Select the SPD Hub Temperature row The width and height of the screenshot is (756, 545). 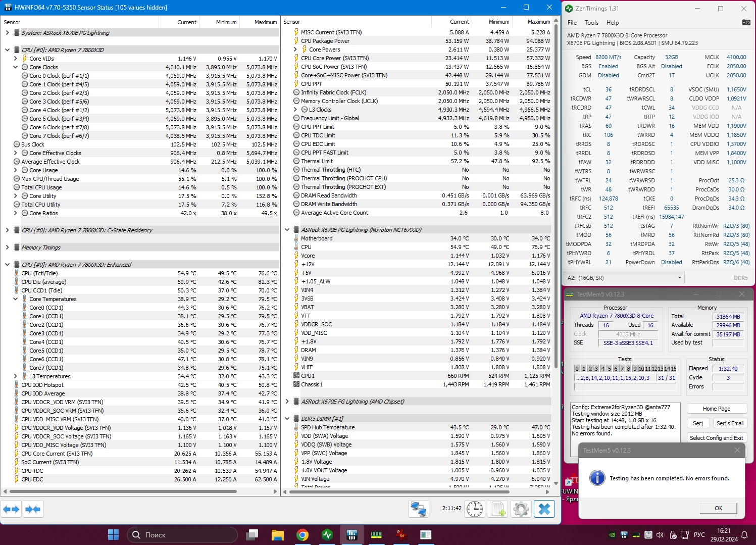tap(417, 427)
